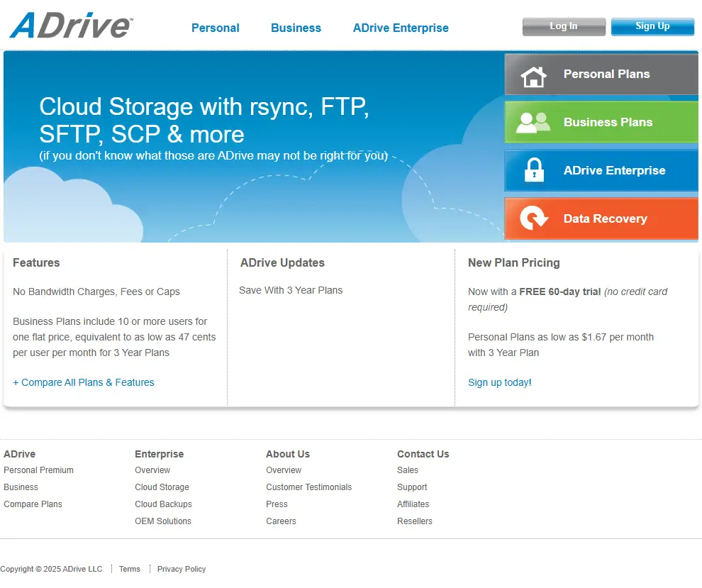Open the Resellers footer link
Image resolution: width=702 pixels, height=588 pixels.
tap(415, 521)
